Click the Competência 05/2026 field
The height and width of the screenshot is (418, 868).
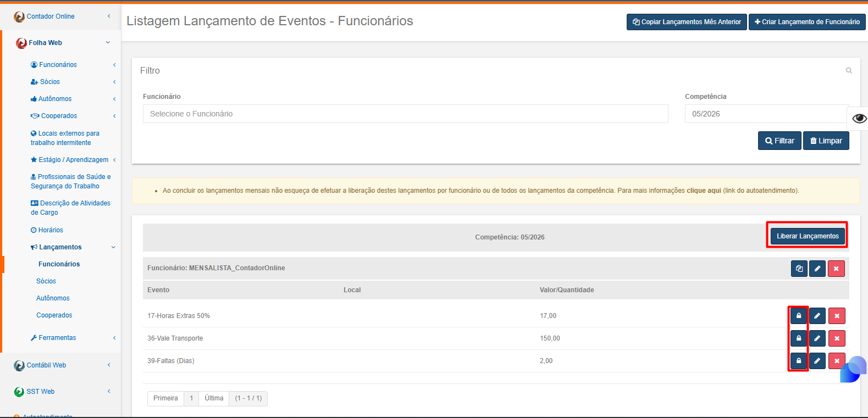point(767,114)
